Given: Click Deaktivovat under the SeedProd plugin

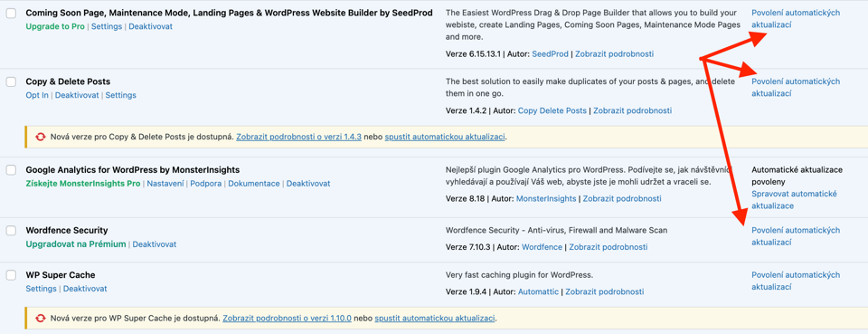Looking at the screenshot, I should [x=151, y=26].
